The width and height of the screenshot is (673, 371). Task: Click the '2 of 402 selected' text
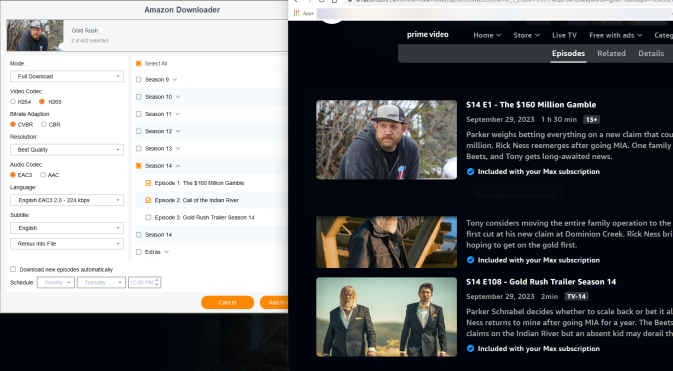pos(90,41)
